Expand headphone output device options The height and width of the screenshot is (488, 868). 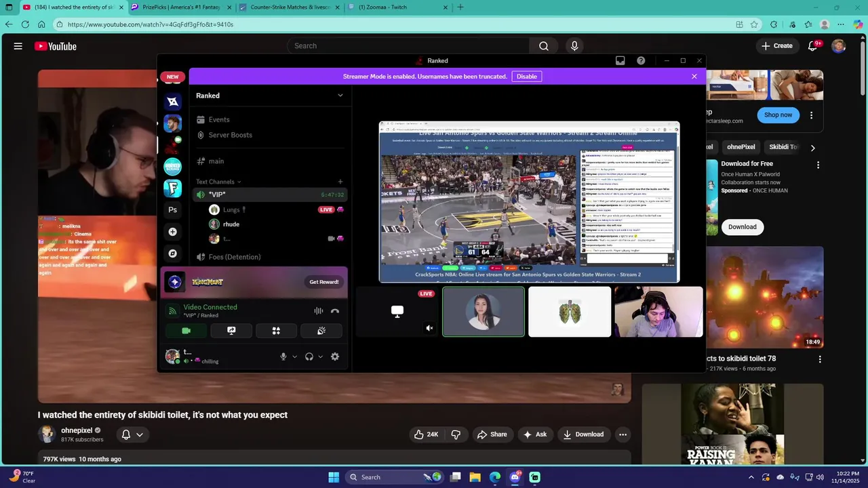(320, 357)
